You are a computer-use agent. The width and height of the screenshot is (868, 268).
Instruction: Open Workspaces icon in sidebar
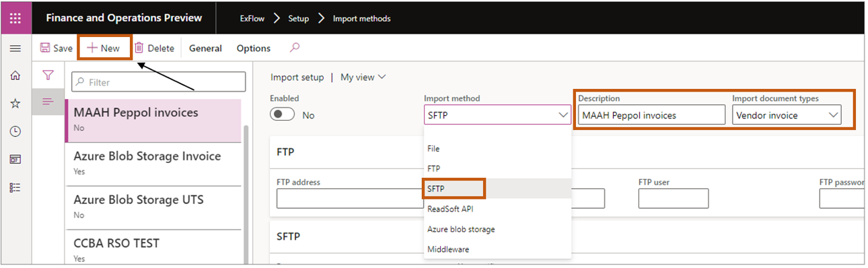point(15,160)
